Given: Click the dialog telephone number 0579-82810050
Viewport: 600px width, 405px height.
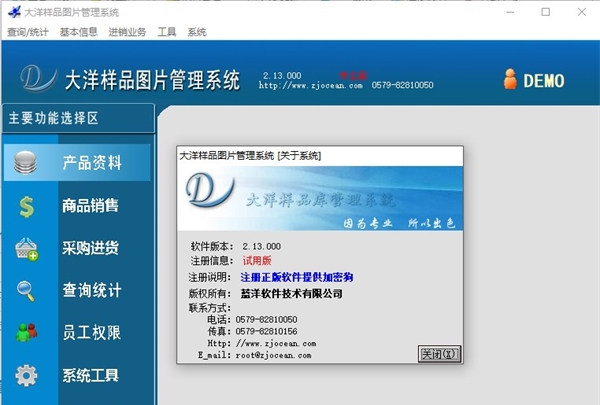Looking at the screenshot, I should coord(266,319).
